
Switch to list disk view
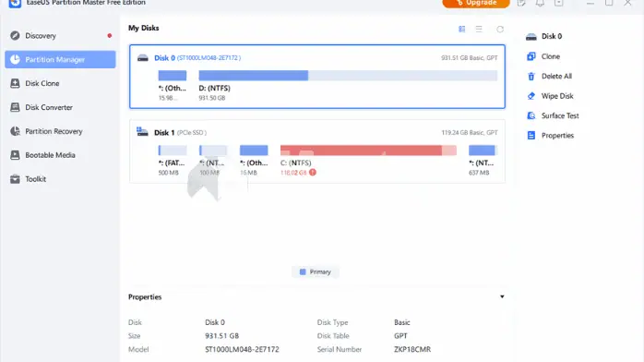tap(479, 30)
